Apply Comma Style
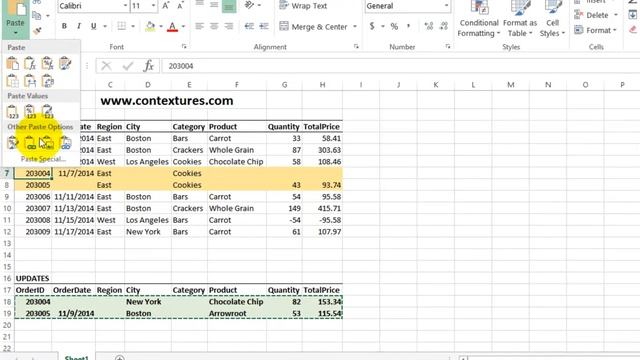The image size is (640, 360). [409, 27]
